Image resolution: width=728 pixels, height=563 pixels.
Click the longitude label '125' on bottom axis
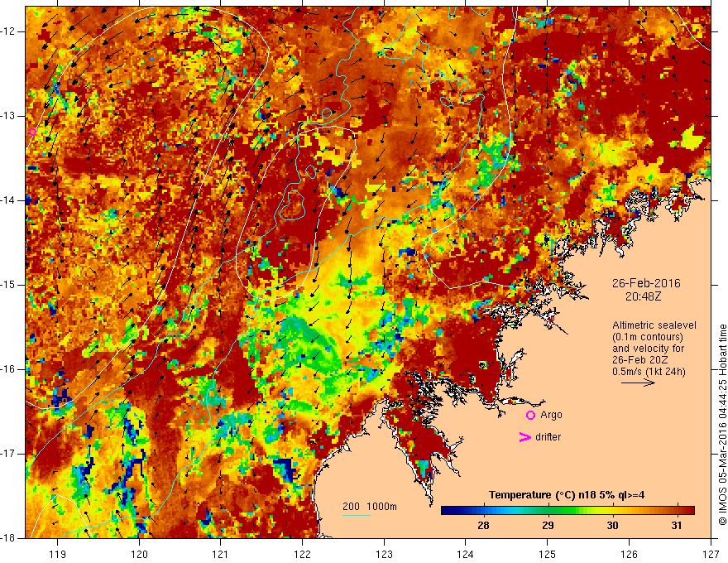click(548, 554)
